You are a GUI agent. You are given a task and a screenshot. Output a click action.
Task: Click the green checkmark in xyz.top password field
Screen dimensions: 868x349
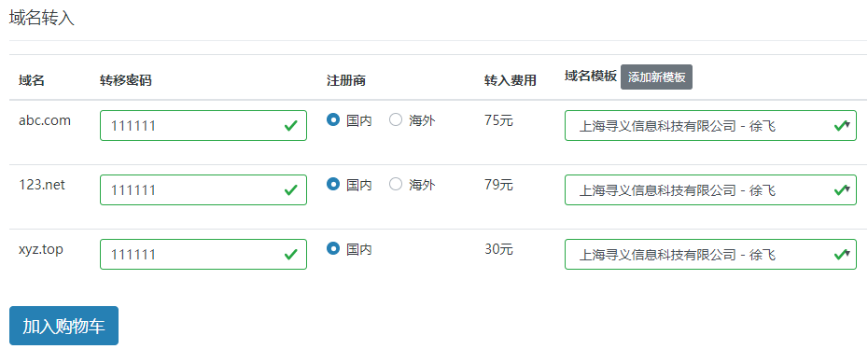point(290,255)
